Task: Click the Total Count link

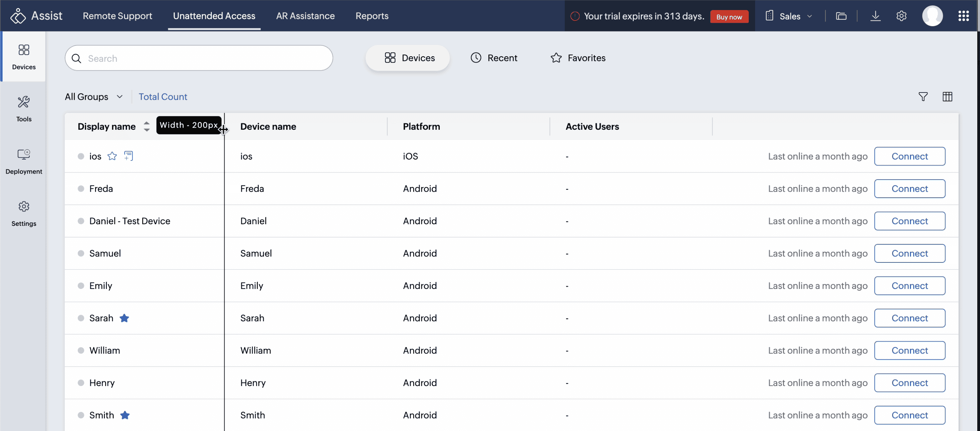Action: pyautogui.click(x=163, y=97)
